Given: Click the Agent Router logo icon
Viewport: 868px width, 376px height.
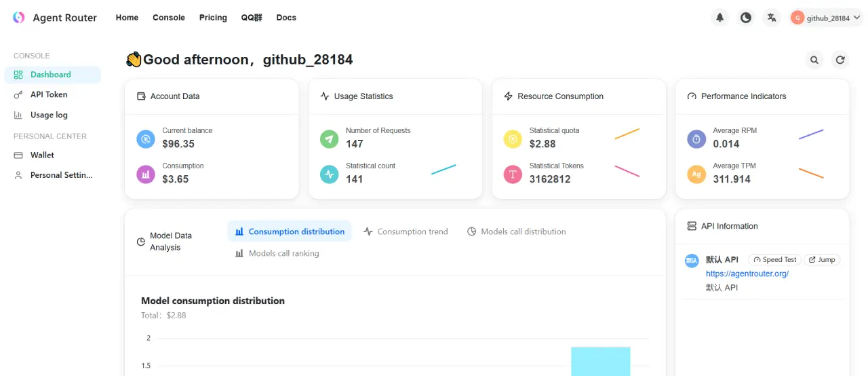Looking at the screenshot, I should pyautogui.click(x=19, y=18).
